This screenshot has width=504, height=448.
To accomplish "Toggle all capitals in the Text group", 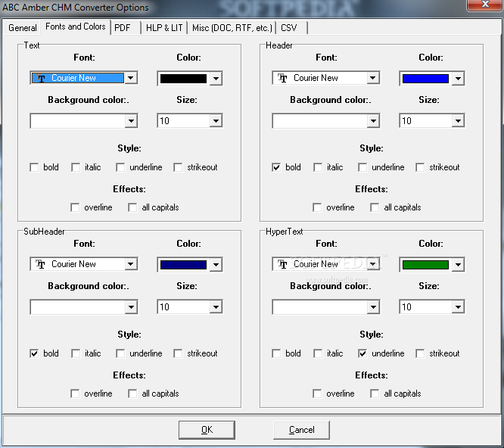I will click(x=132, y=207).
